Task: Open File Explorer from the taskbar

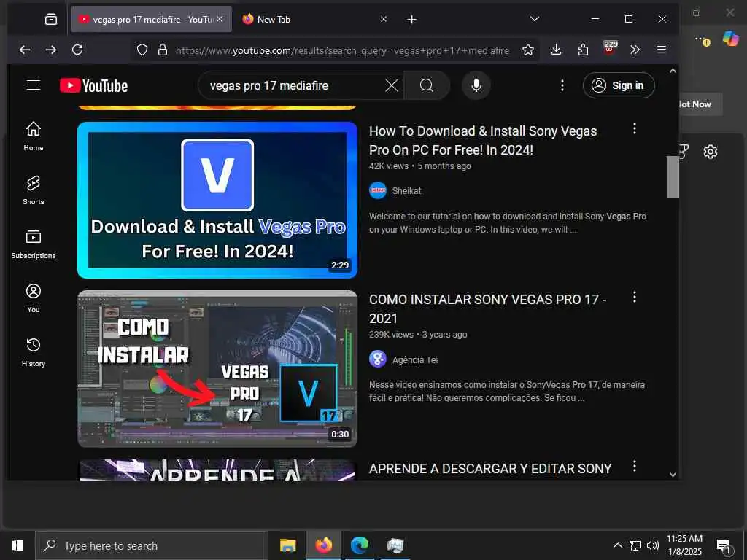Action: 287,545
